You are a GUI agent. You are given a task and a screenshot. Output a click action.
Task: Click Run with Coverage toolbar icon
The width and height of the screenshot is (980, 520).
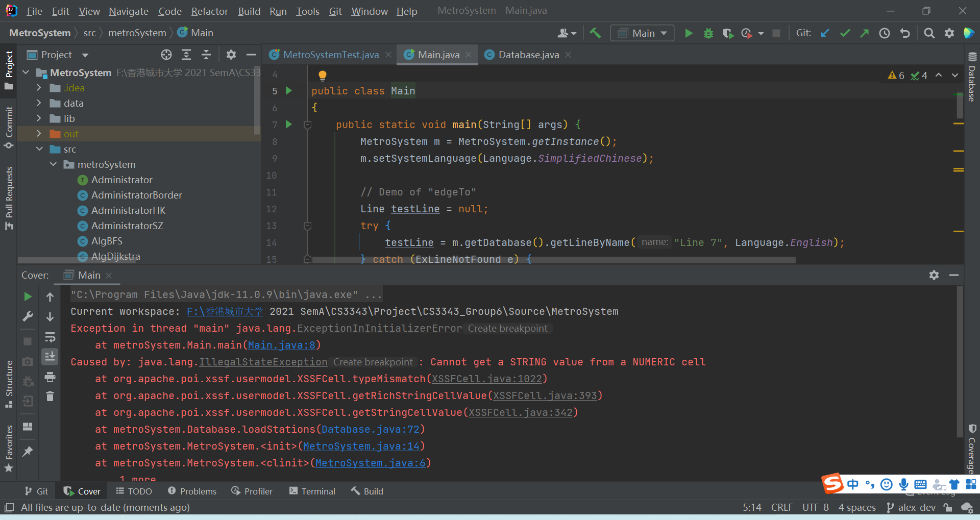(728, 33)
